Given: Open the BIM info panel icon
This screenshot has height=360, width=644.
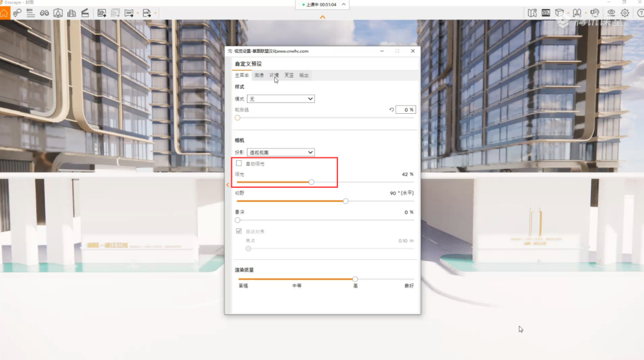Looking at the screenshot, I should pos(30,13).
